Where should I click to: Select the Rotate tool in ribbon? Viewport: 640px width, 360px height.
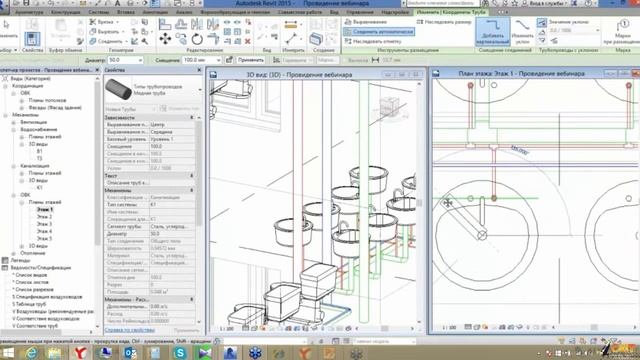(197, 39)
